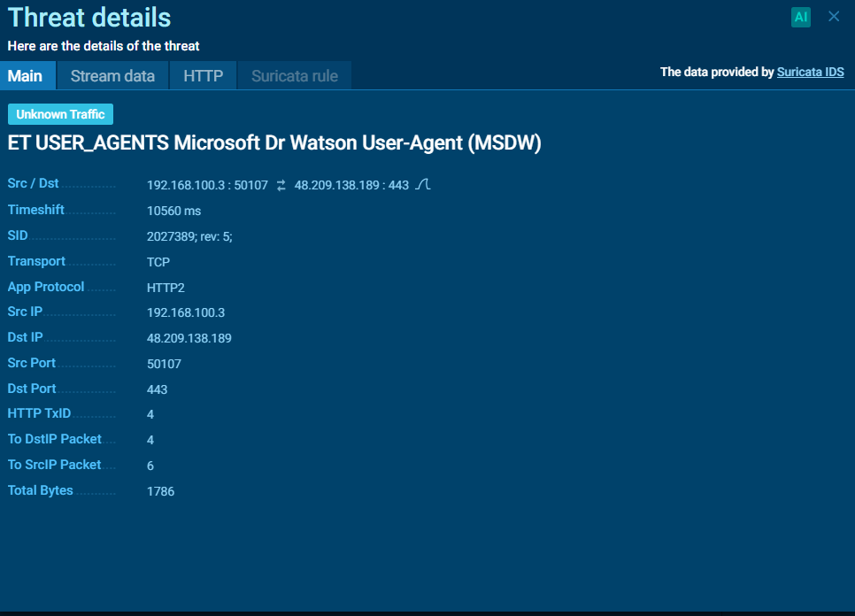
Task: Click the swap arrows between source and destination
Action: point(281,185)
